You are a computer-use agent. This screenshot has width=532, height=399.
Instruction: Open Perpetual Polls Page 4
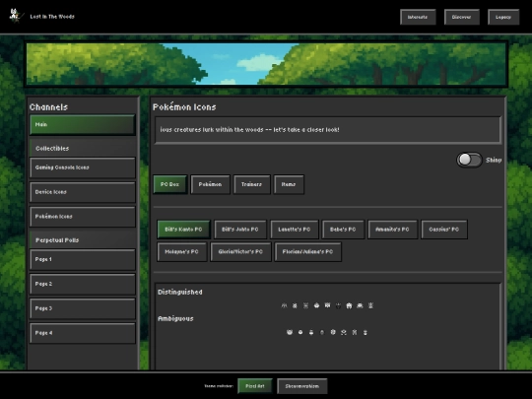(83, 333)
